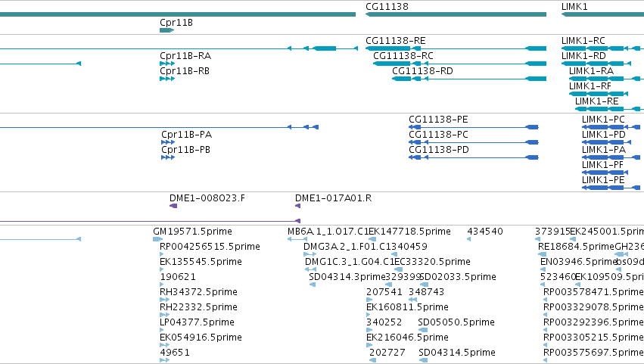Screen dimensions: 644x364
Task: Click the LIMK1-RF transcript label
Action: (x=590, y=86)
